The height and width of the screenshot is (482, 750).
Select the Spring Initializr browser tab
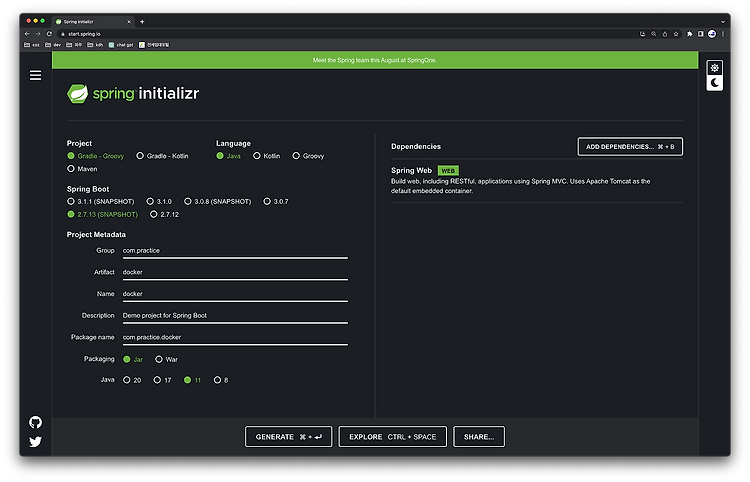(x=93, y=22)
